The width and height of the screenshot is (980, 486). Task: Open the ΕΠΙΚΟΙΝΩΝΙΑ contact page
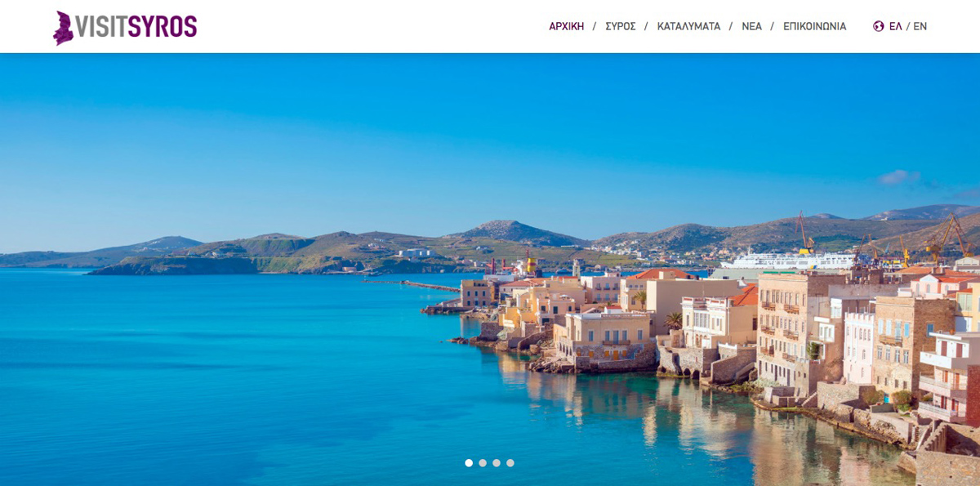(x=814, y=26)
